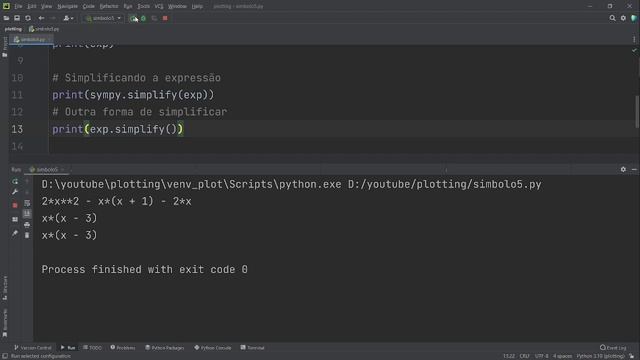Click the Restore Layout icon in Run panel
640x360 pixels.
15,219
